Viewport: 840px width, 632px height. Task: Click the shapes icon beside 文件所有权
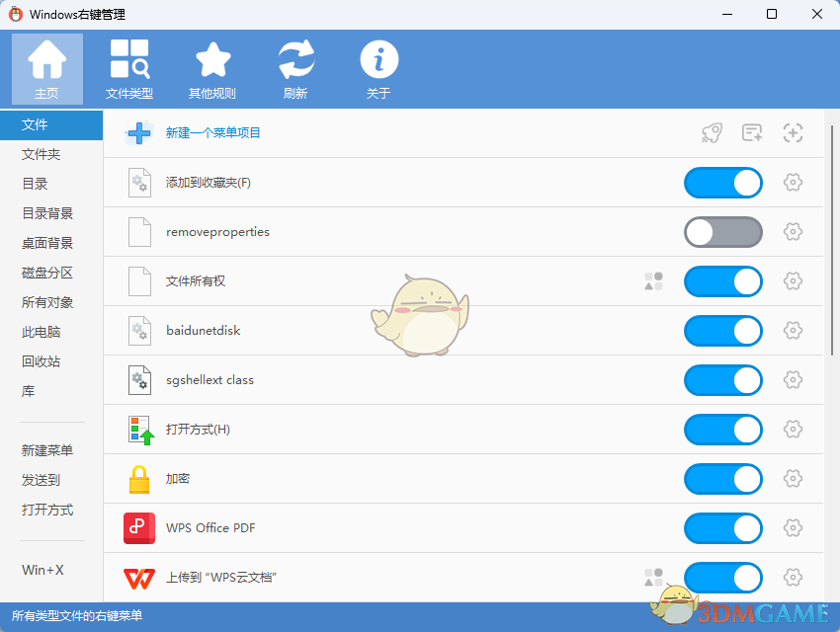click(x=652, y=281)
